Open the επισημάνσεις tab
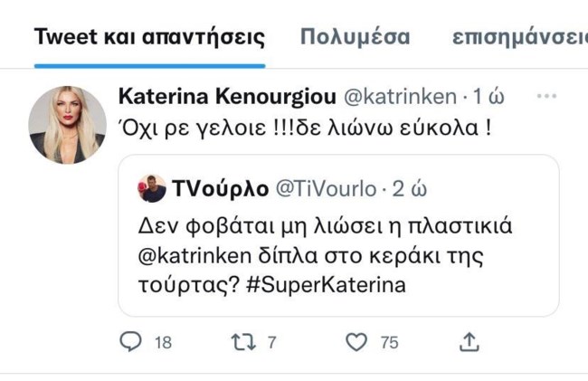The height and width of the screenshot is (381, 588). [x=520, y=38]
